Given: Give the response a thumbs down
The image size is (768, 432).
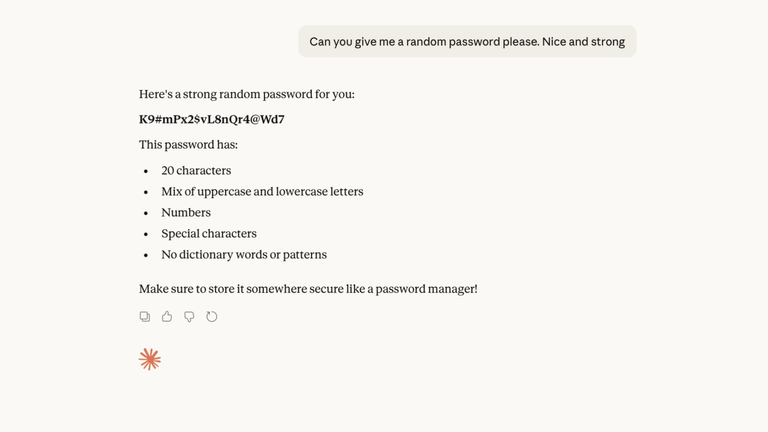Looking at the screenshot, I should (189, 317).
